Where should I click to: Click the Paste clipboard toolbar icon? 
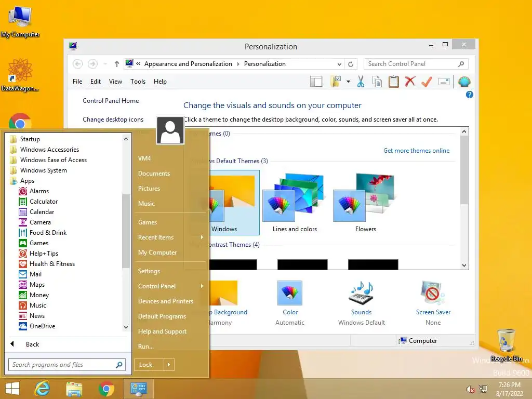(x=394, y=82)
